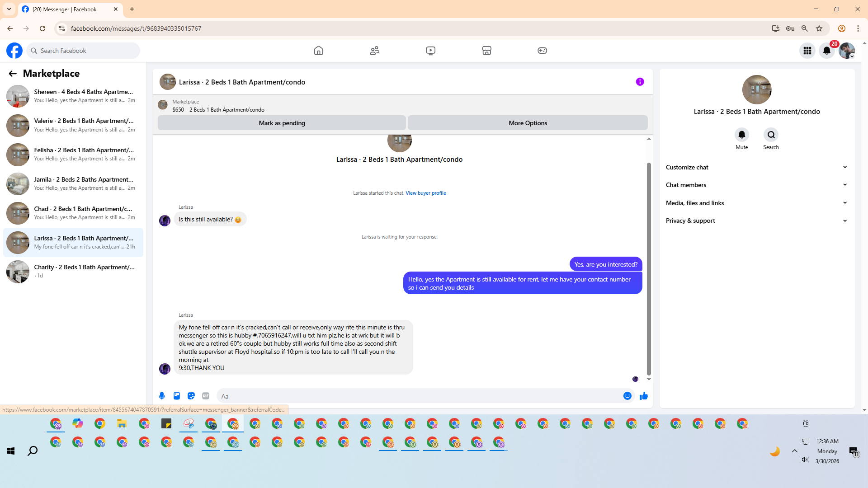The width and height of the screenshot is (868, 488).
Task: Open the password manager key icon
Action: click(790, 28)
